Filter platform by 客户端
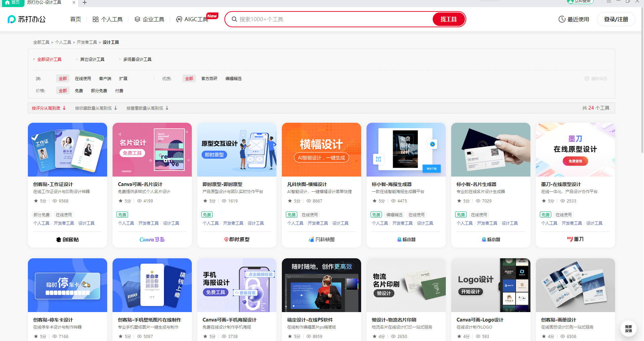The image size is (644, 341). pyautogui.click(x=105, y=78)
